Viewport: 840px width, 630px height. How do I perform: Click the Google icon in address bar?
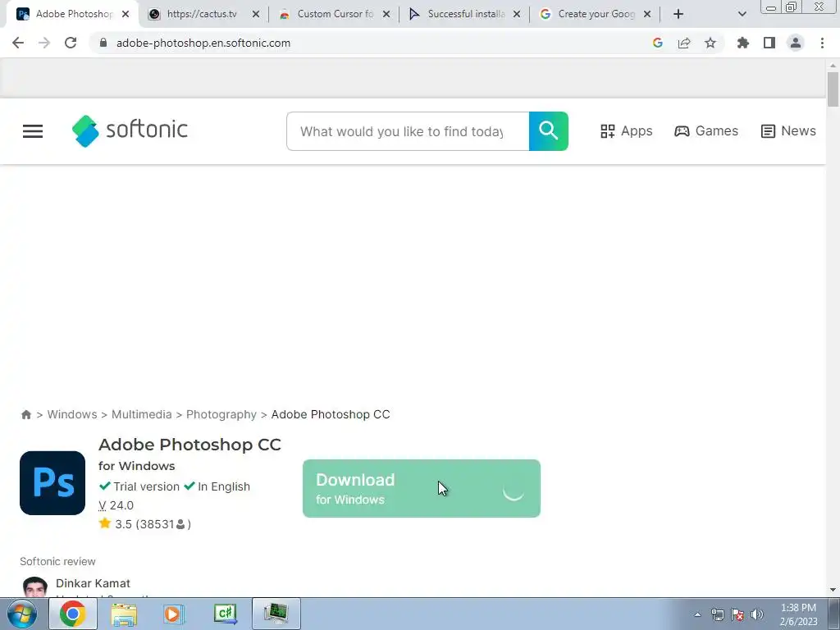point(658,43)
